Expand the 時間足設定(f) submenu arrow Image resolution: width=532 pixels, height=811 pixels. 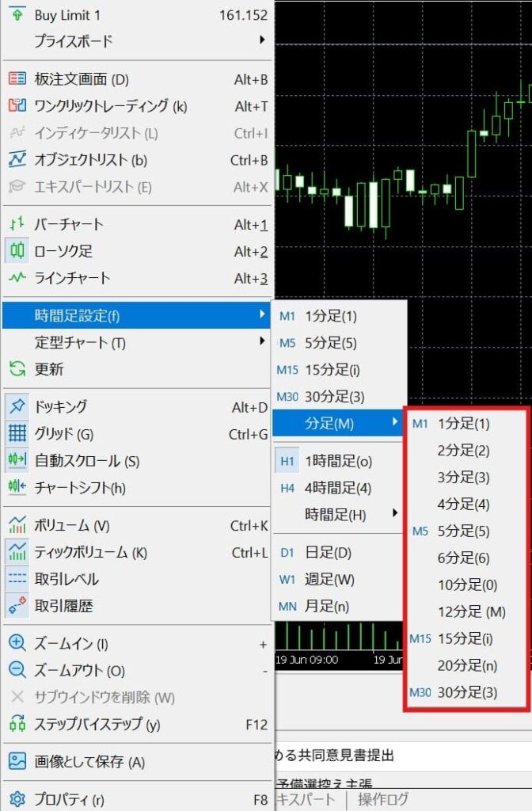point(262,314)
